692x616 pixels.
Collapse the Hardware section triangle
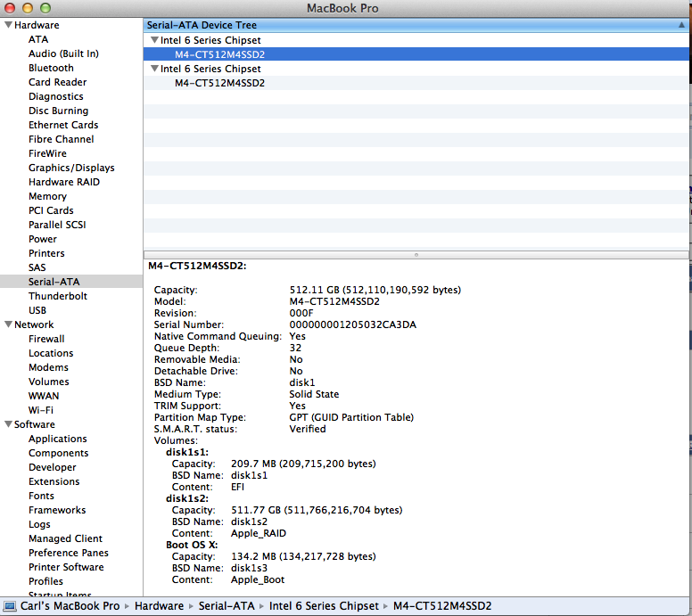pyautogui.click(x=8, y=25)
